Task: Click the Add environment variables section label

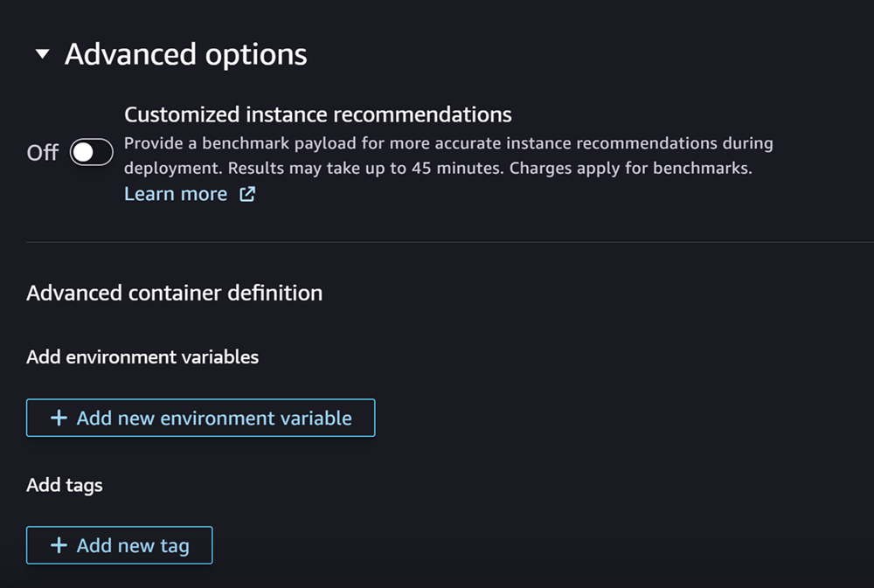Action: tap(142, 357)
